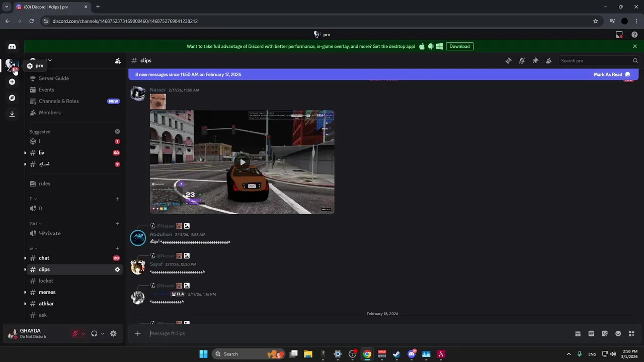Toggle channel notification mute bell icon
The width and height of the screenshot is (644, 362).
[522, 61]
